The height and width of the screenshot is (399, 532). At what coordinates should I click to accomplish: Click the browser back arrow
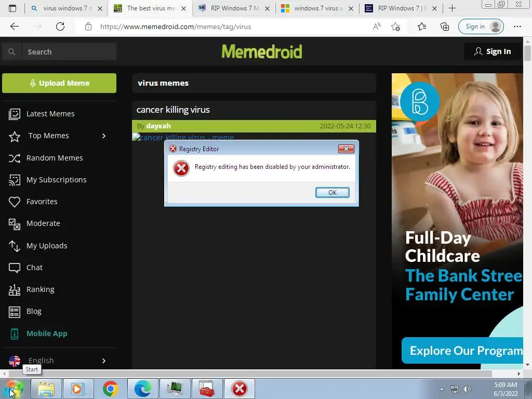tap(14, 26)
